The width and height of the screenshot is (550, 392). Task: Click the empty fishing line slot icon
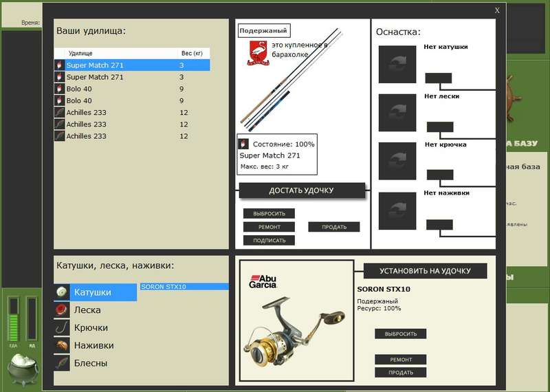[x=397, y=113]
